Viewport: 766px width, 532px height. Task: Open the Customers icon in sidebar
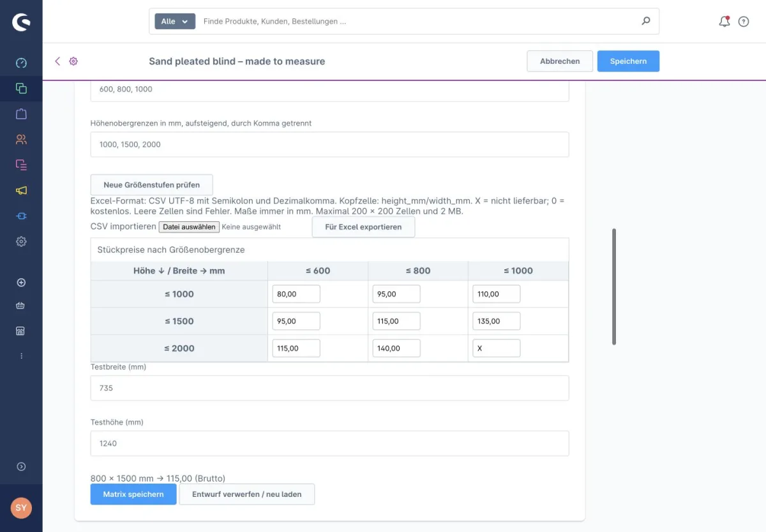(21, 139)
